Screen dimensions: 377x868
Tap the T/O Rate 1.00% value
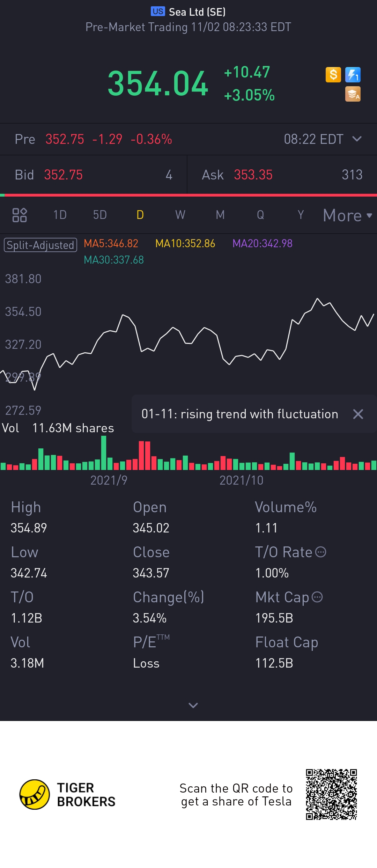click(272, 573)
